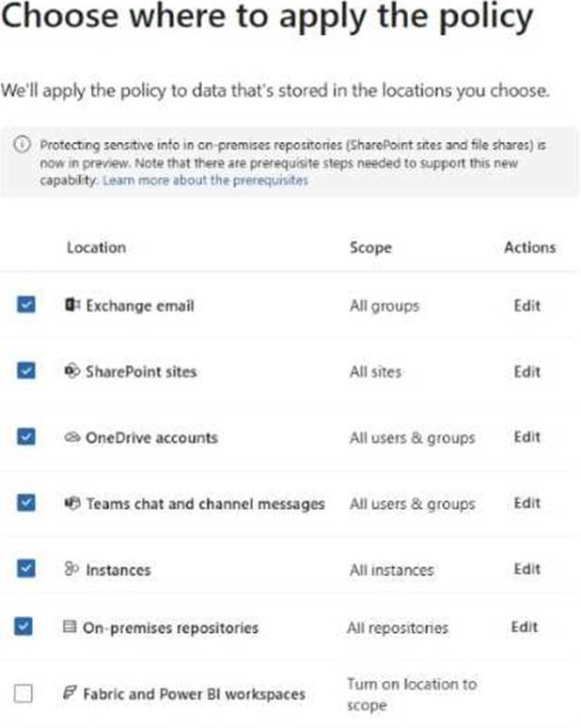Uncheck the SharePoint sites checkbox
This screenshot has height=728, width=581.
(x=25, y=371)
